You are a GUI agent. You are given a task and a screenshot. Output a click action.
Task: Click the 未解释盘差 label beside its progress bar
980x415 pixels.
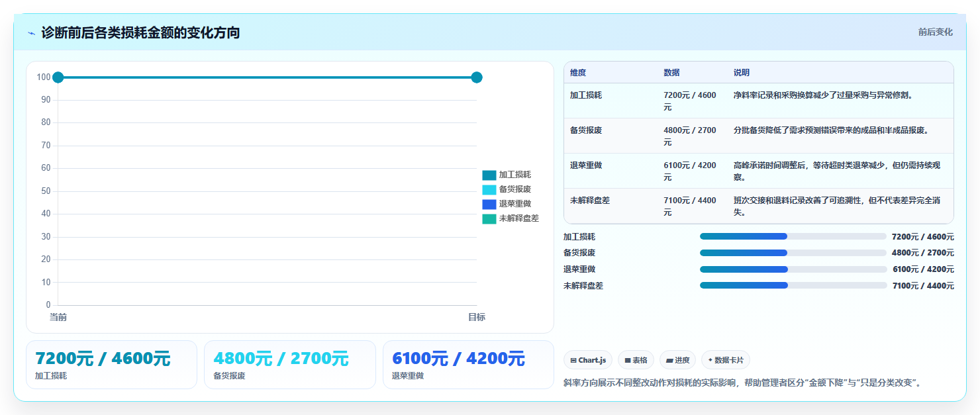pyautogui.click(x=583, y=286)
